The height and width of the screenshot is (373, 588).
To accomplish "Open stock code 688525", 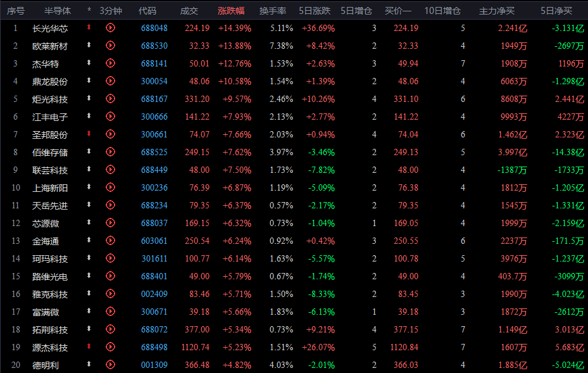I will pyautogui.click(x=154, y=152).
